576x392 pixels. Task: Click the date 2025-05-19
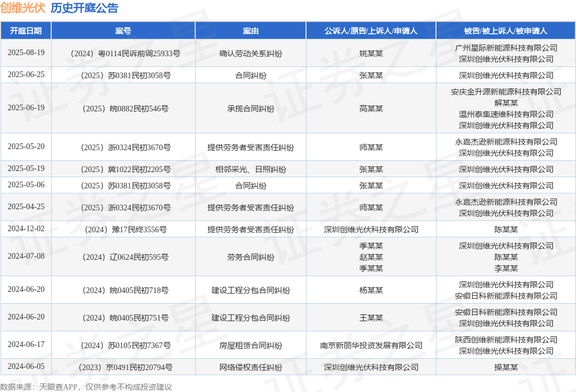pyautogui.click(x=26, y=168)
